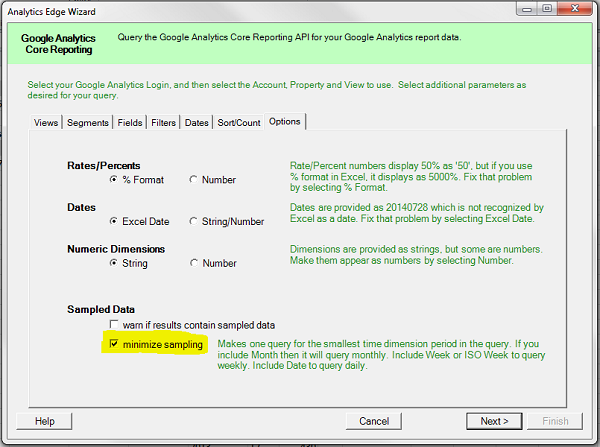Choose Number for Numeric Dimensions
600x447 pixels.
click(193, 264)
